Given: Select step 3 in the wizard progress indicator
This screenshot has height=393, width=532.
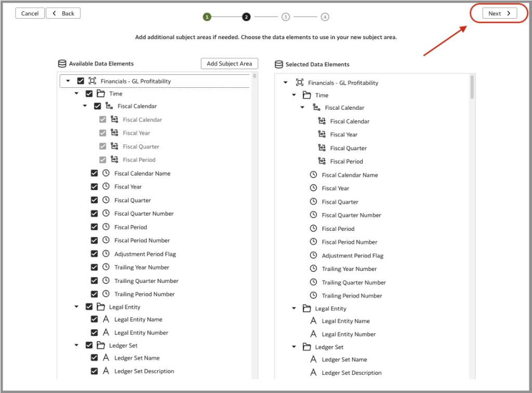Looking at the screenshot, I should point(285,17).
